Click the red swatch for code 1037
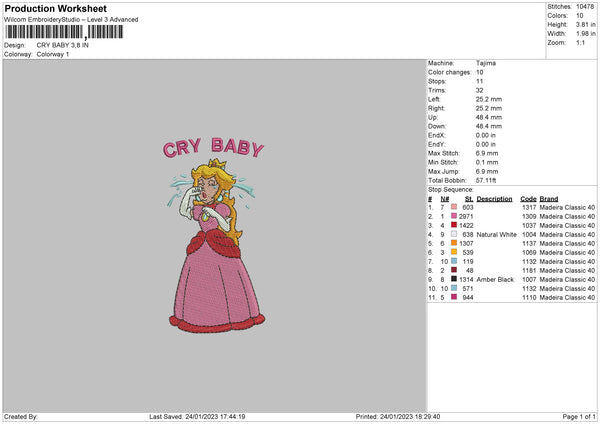This screenshot has height=424, width=600. (x=454, y=225)
